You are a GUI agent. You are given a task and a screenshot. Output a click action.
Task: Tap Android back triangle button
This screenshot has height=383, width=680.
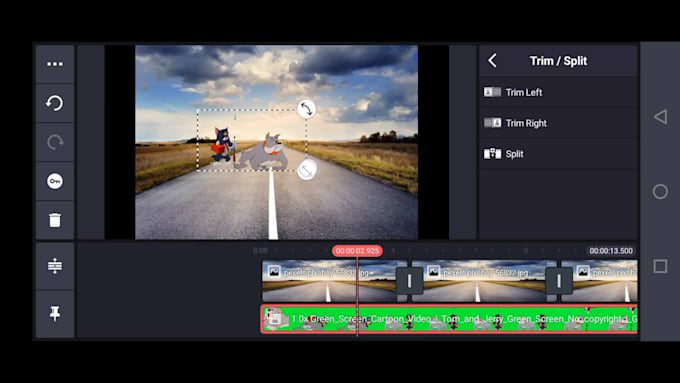[x=660, y=117]
